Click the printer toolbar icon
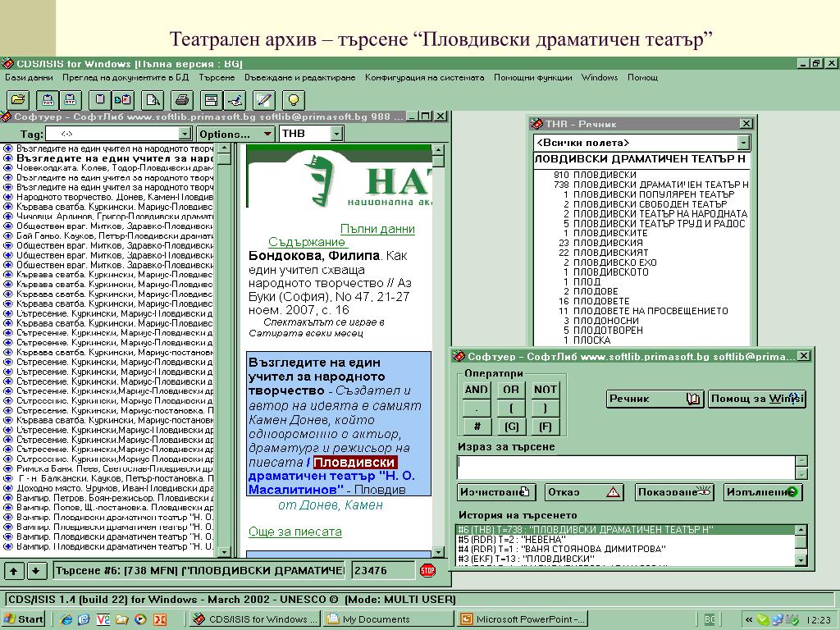The image size is (840, 630). click(x=182, y=99)
